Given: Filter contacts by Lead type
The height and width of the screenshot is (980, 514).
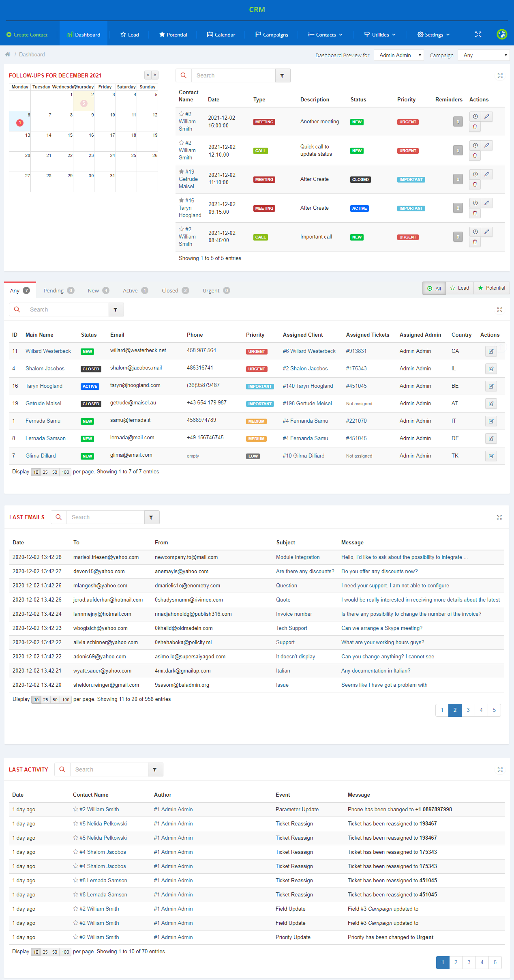Looking at the screenshot, I should click(x=460, y=288).
